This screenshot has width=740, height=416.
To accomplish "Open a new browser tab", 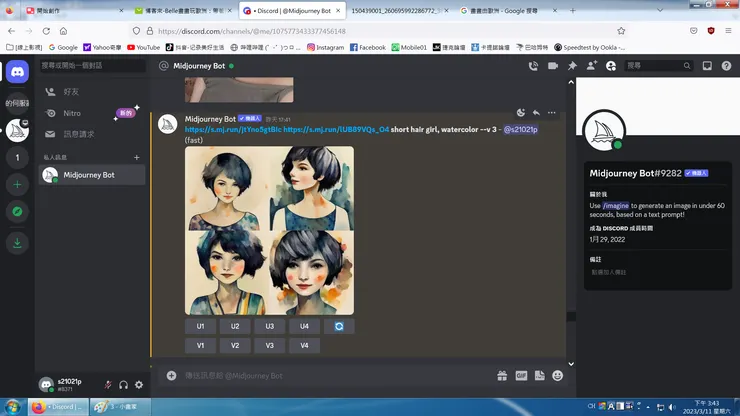I will point(572,10).
